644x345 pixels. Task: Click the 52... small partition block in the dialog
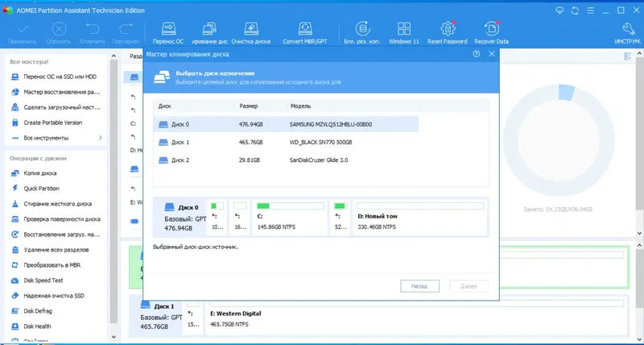click(x=340, y=217)
